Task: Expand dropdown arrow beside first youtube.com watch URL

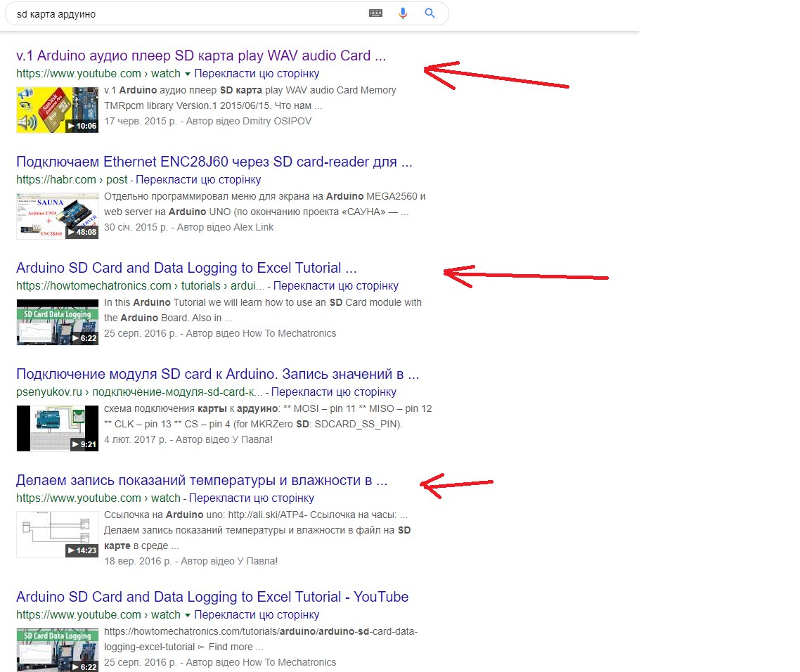Action: coord(187,74)
